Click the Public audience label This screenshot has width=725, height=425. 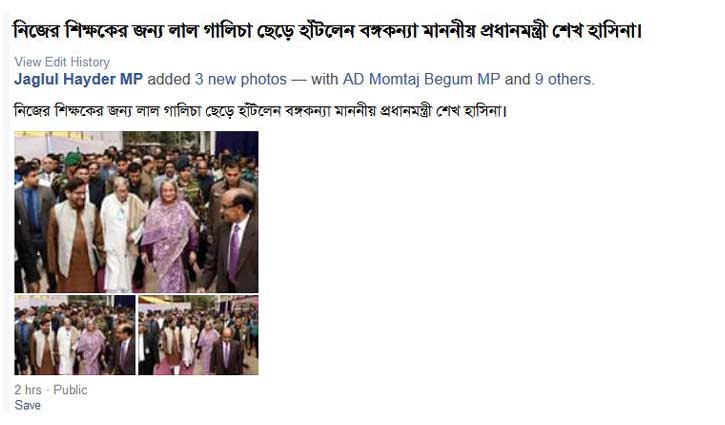click(x=70, y=390)
